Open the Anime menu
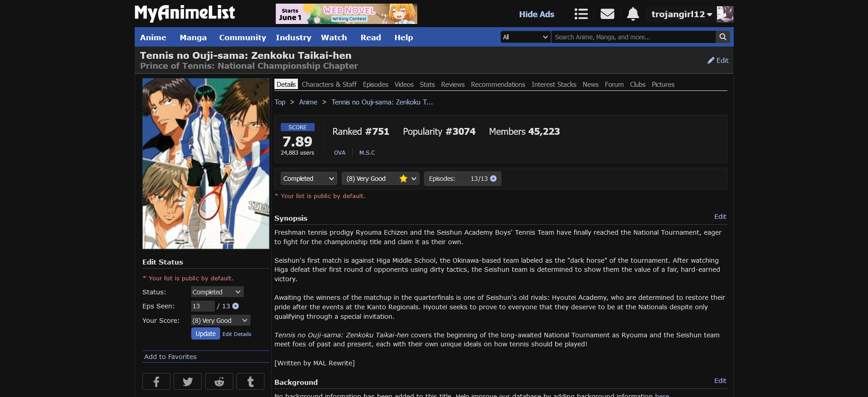The height and width of the screenshot is (397, 868). tap(153, 38)
